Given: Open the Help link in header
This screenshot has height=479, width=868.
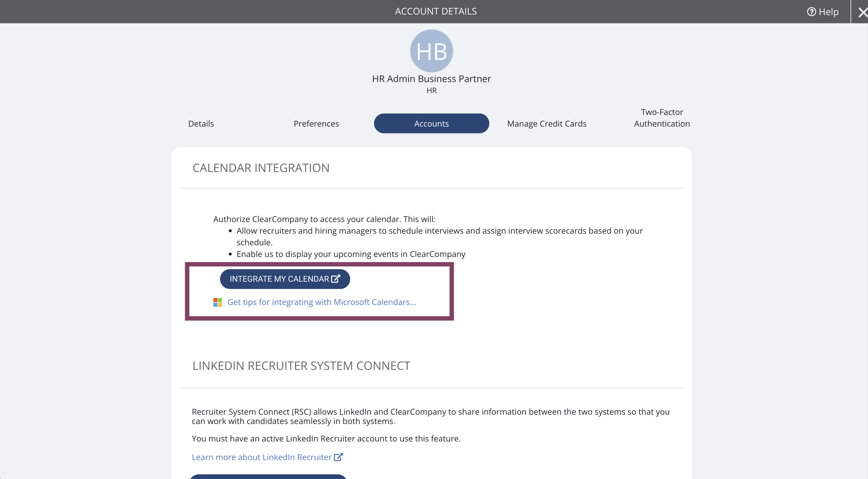Looking at the screenshot, I should click(823, 12).
